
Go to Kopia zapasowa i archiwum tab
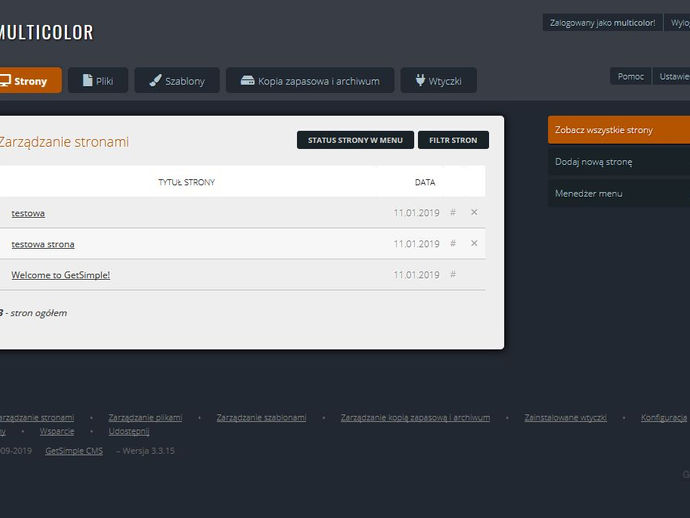point(310,81)
